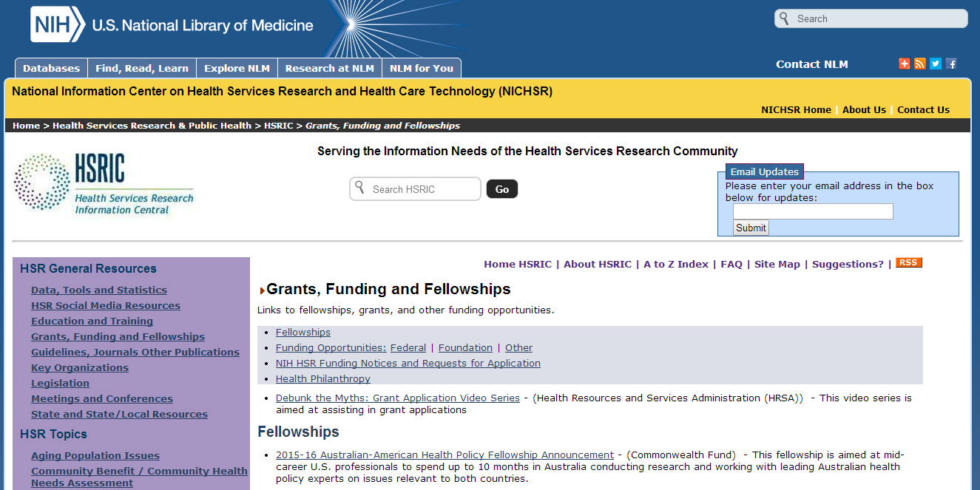980x490 pixels.
Task: Follow the Health Philanthropy link
Action: [322, 378]
